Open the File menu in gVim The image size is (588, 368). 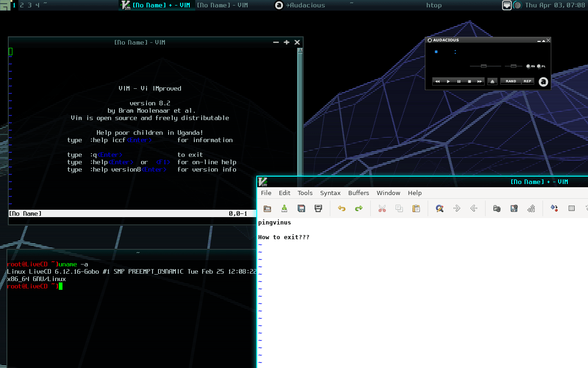(266, 193)
